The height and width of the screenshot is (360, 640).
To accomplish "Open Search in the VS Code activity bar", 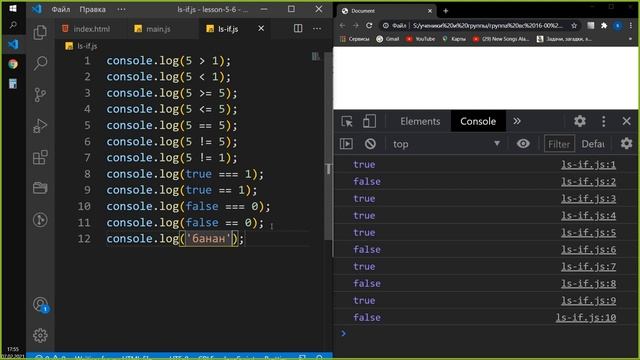I will coord(40,63).
